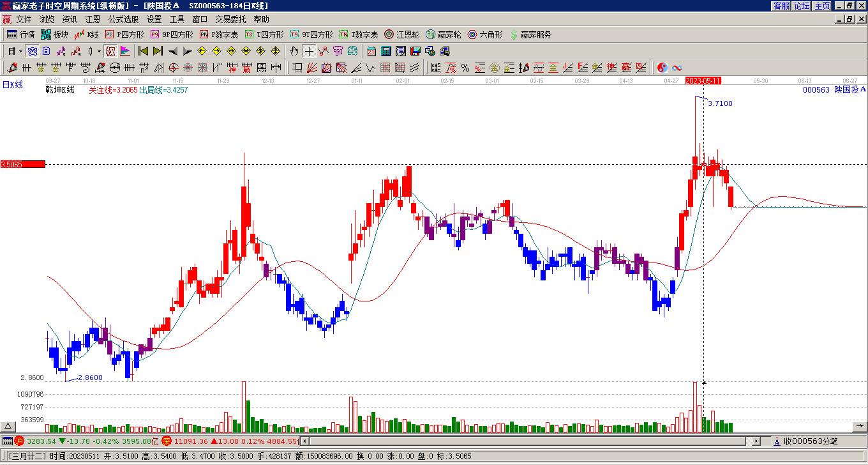This screenshot has width=868, height=465.
Task: Select the red fan lines tool
Action: click(x=312, y=68)
